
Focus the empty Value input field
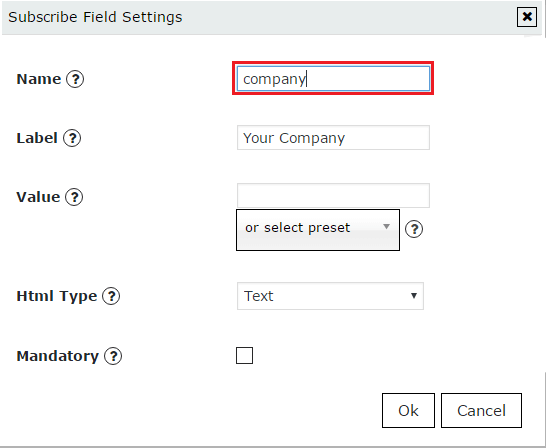(x=333, y=196)
